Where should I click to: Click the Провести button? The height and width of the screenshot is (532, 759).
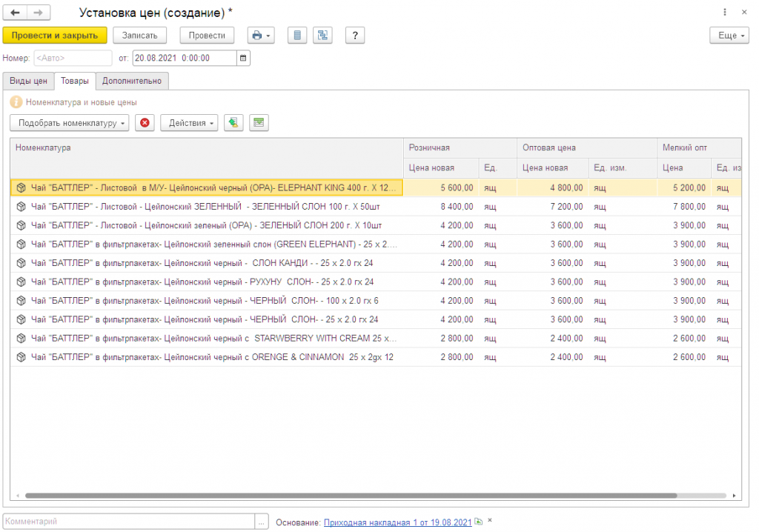(207, 36)
